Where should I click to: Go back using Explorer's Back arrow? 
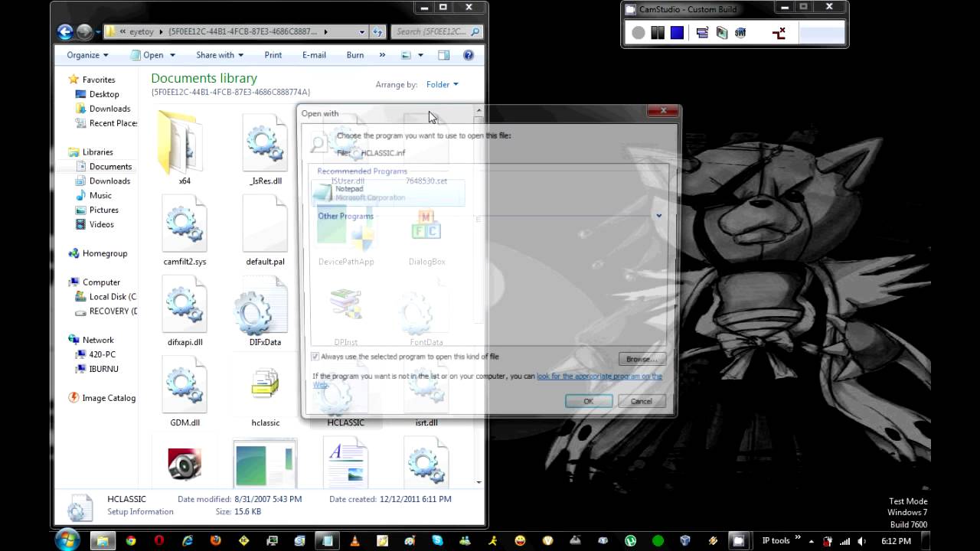65,31
